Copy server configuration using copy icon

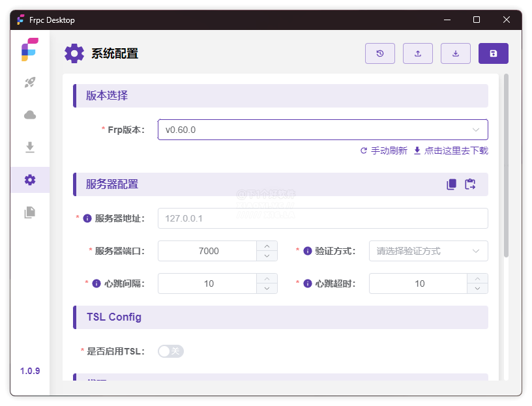point(451,184)
